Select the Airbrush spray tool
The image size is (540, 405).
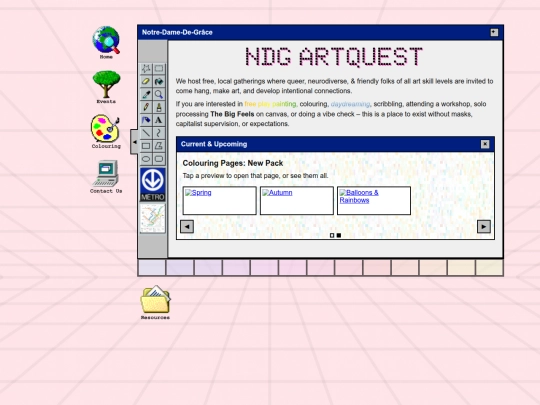click(x=146, y=120)
